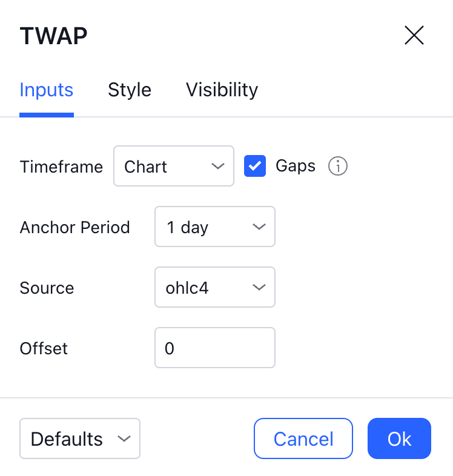Click the Gaps label text
The height and width of the screenshot is (476, 453).
[x=296, y=166]
